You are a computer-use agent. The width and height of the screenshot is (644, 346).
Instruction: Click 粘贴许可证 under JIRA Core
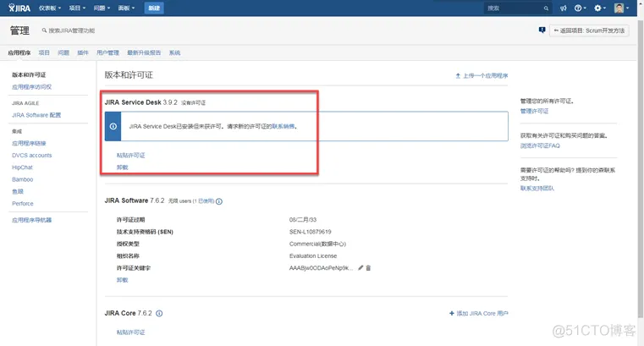coord(130,332)
